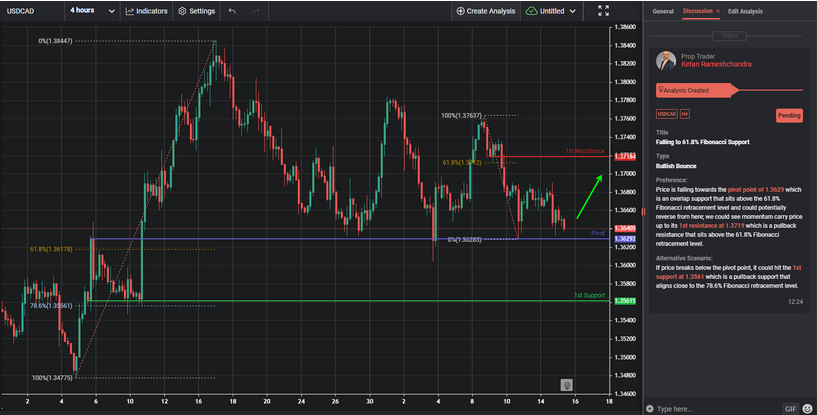Click the Pivot line text
This screenshot has height=415, width=817.
(598, 233)
